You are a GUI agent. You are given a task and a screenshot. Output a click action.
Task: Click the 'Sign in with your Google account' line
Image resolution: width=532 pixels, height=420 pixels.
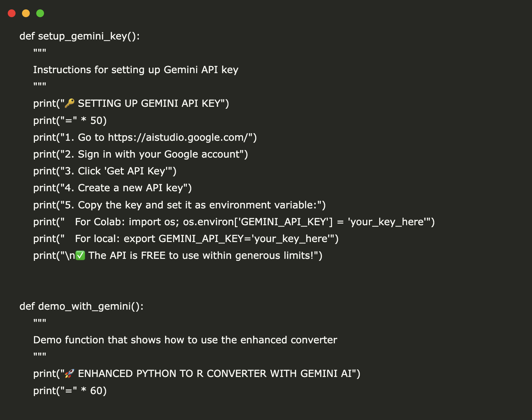tap(140, 154)
